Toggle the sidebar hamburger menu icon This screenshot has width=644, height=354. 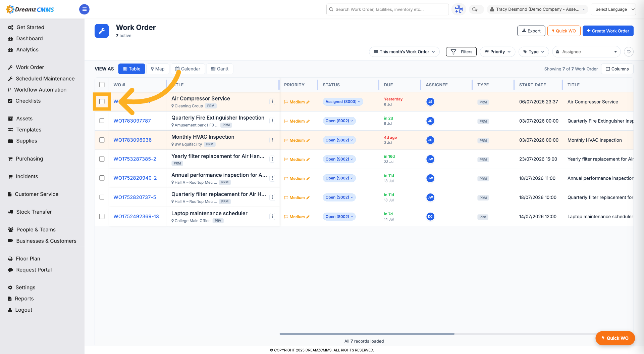tap(84, 9)
